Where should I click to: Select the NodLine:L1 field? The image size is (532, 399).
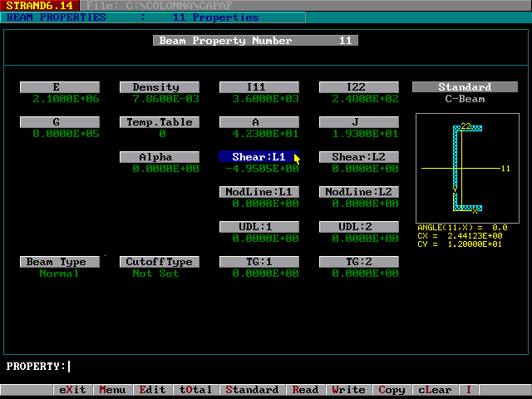tap(259, 192)
